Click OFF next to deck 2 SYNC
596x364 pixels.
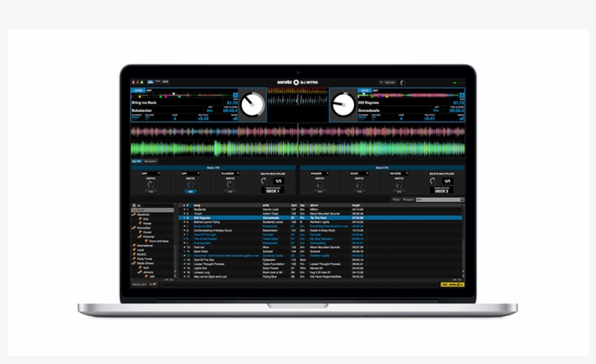pyautogui.click(x=376, y=90)
